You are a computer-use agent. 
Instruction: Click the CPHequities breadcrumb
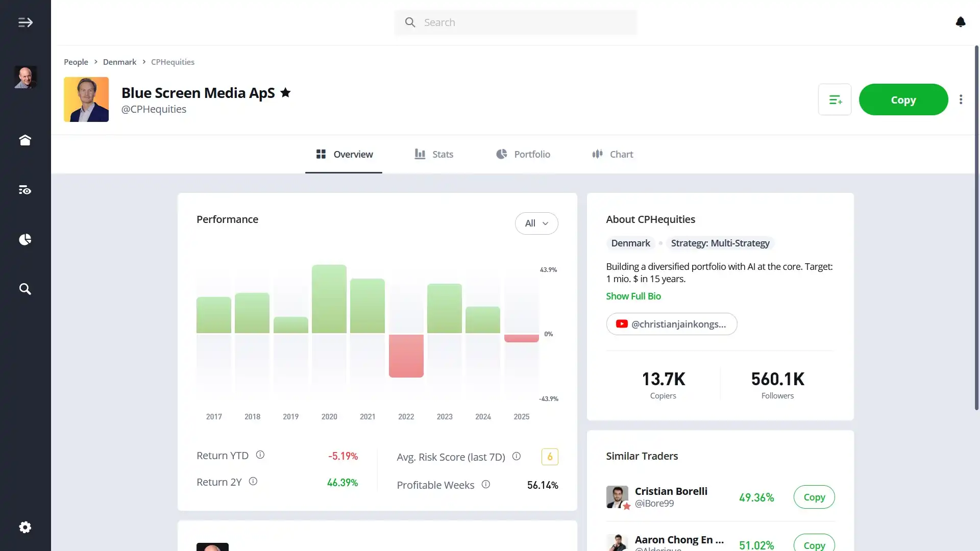point(173,62)
